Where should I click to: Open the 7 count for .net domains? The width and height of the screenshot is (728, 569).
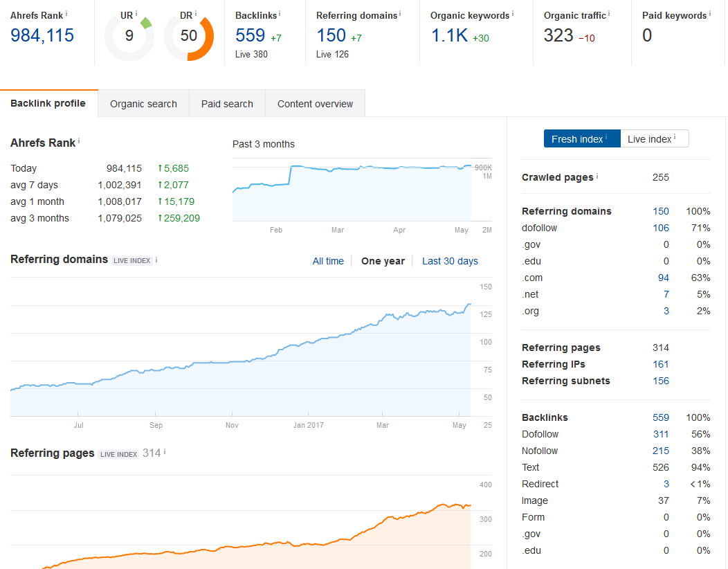point(666,294)
